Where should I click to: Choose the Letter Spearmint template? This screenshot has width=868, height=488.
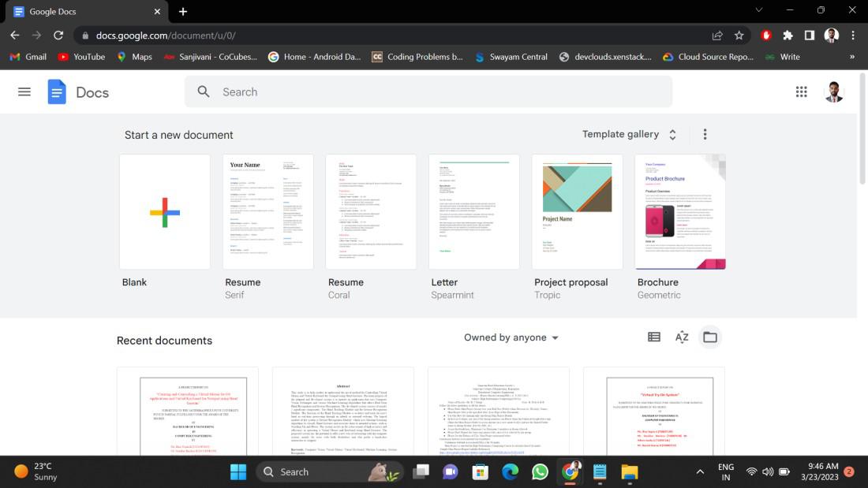[x=474, y=212]
